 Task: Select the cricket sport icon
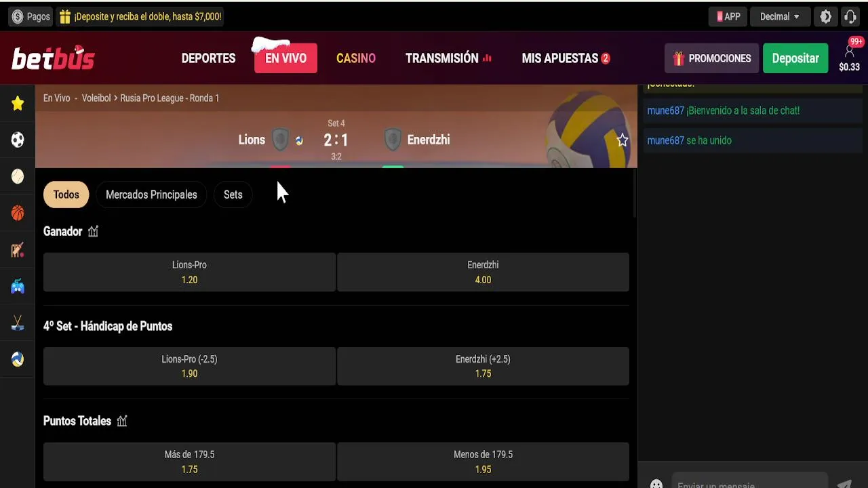click(18, 250)
